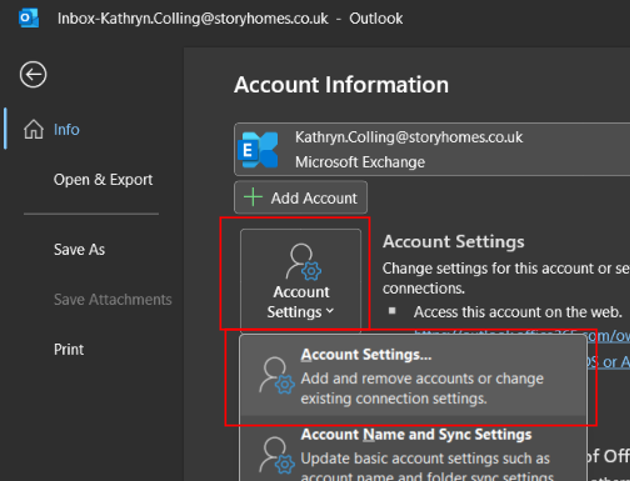
Task: Click the Account Settings section heading
Action: tap(453, 242)
